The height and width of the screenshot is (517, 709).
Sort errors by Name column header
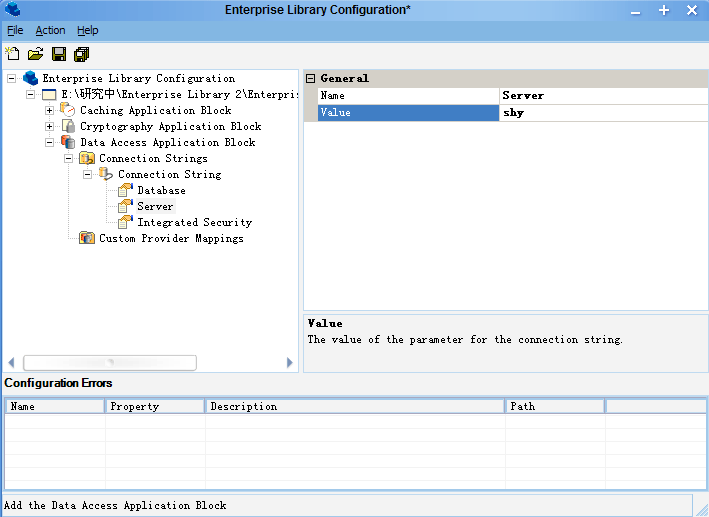[x=55, y=406]
